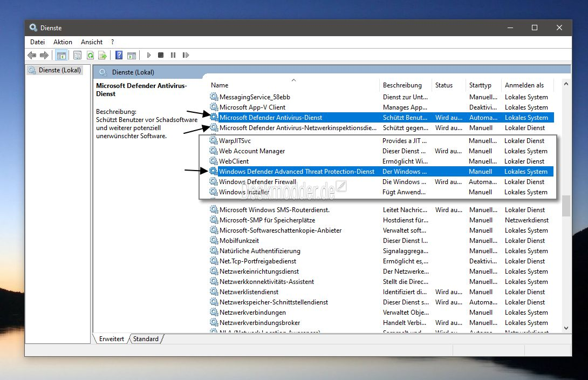Switch to the Standard tab
This screenshot has height=380, width=588.
[x=146, y=339]
